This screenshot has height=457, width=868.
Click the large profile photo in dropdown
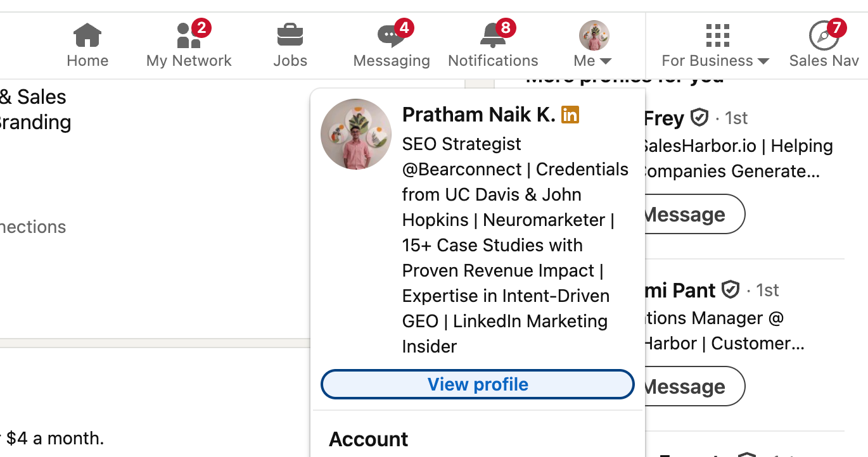pyautogui.click(x=356, y=134)
